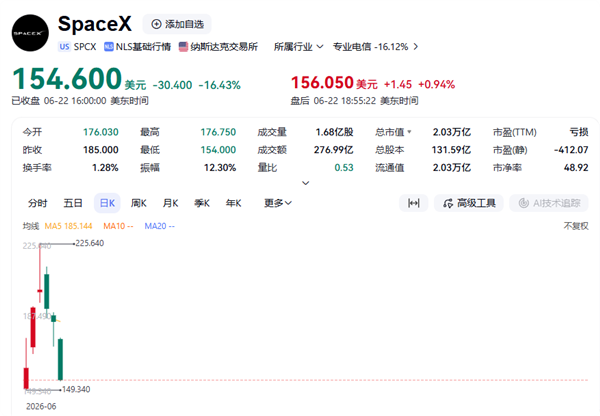Screen dimensions: 600x416
Task: Click the after-hours change +1.45
Action: [x=398, y=84]
